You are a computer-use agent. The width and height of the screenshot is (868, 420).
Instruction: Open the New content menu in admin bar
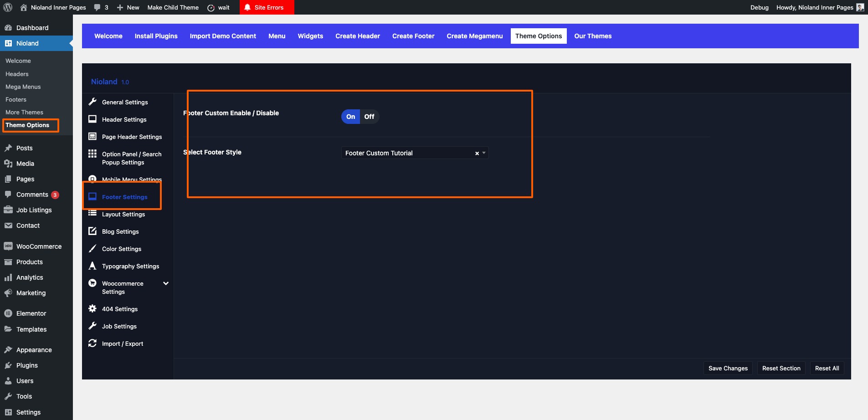click(x=128, y=7)
